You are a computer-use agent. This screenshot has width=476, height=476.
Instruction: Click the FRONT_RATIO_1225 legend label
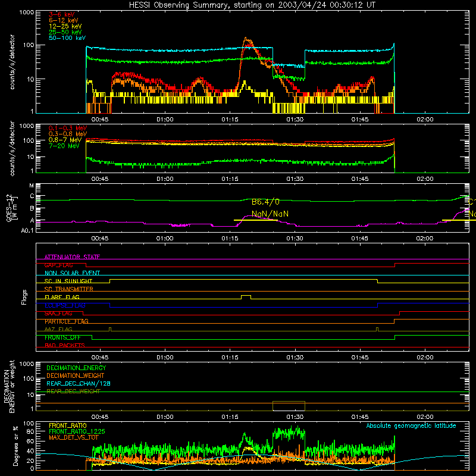click(x=77, y=431)
